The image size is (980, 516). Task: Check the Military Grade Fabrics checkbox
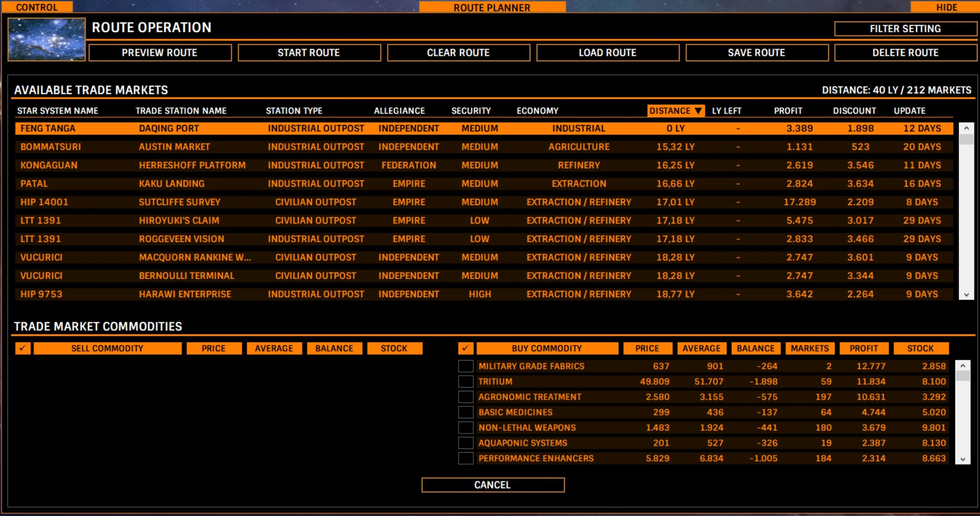466,366
